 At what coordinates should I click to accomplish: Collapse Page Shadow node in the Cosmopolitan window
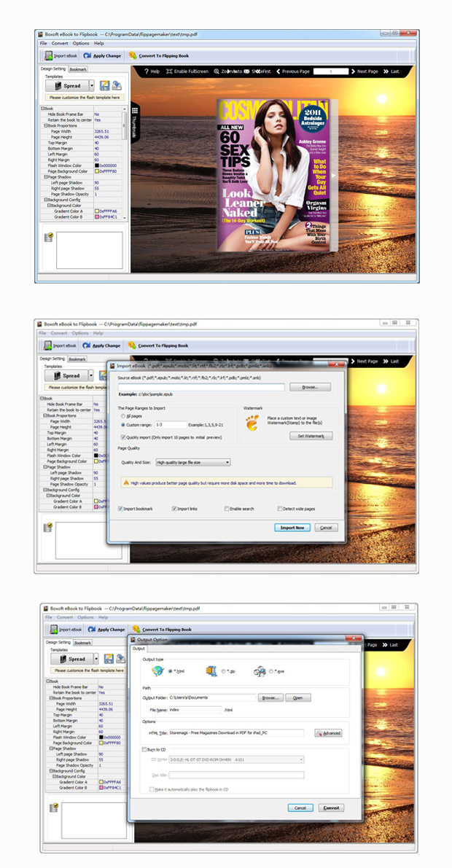coord(45,177)
